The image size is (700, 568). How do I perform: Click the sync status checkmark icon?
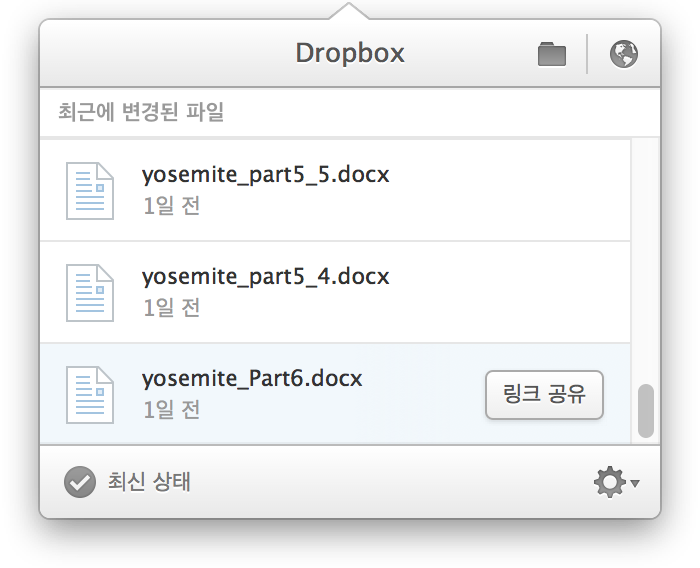click(79, 482)
